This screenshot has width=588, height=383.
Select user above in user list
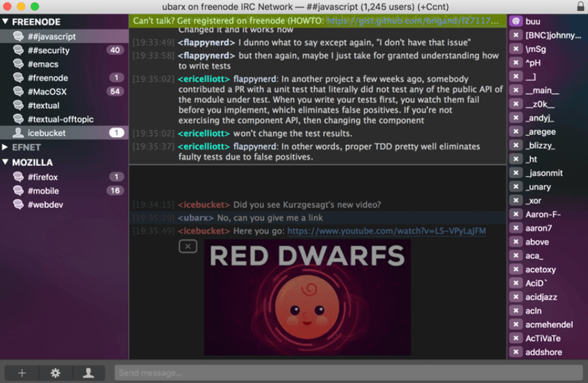point(547,242)
